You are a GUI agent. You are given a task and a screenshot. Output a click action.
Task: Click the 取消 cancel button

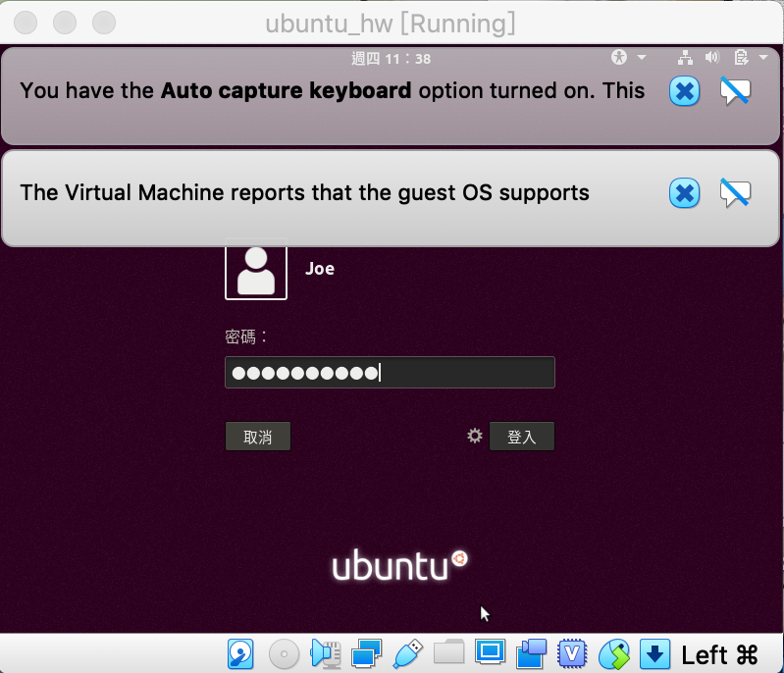(258, 437)
